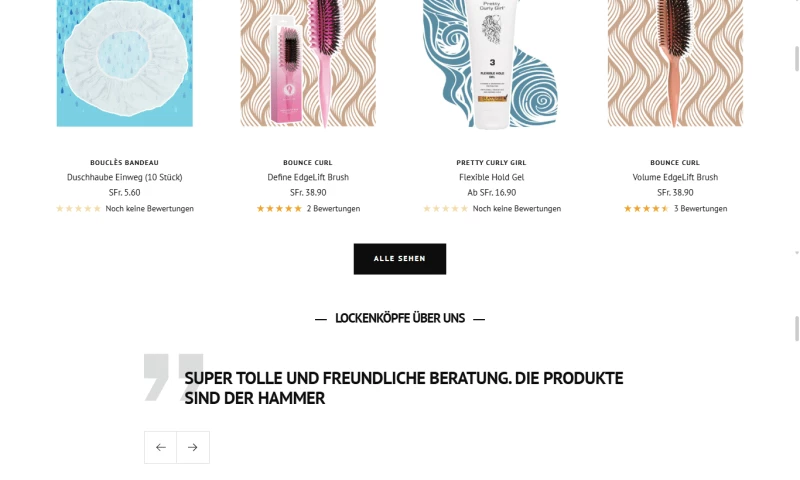Open the Volume EdgeLift Brush image
The height and width of the screenshot is (480, 800).
pyautogui.click(x=675, y=63)
